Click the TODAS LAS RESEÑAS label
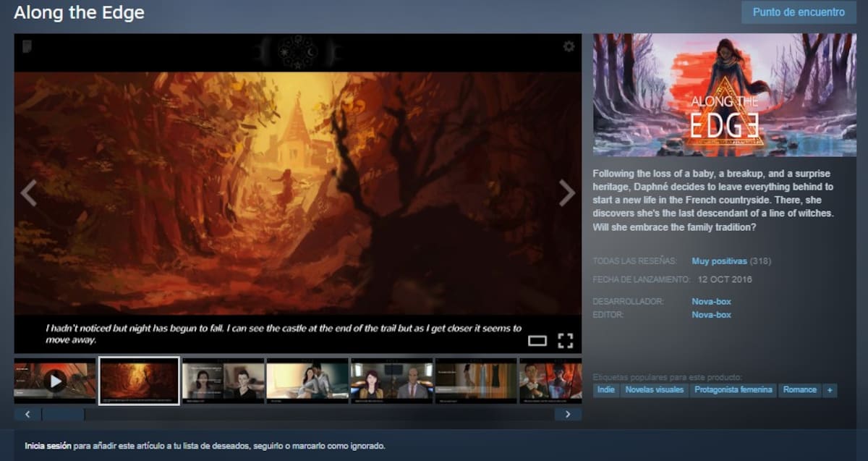868x461 pixels. pos(634,261)
